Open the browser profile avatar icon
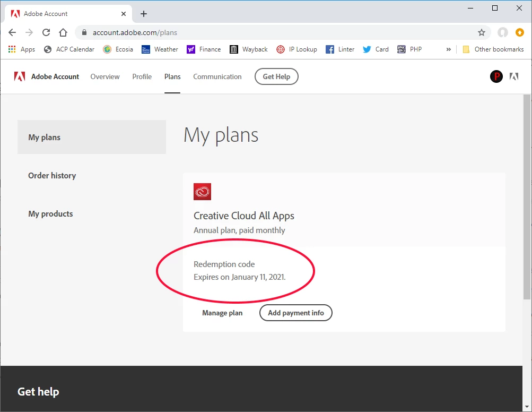Viewport: 532px width, 412px height. (x=502, y=32)
